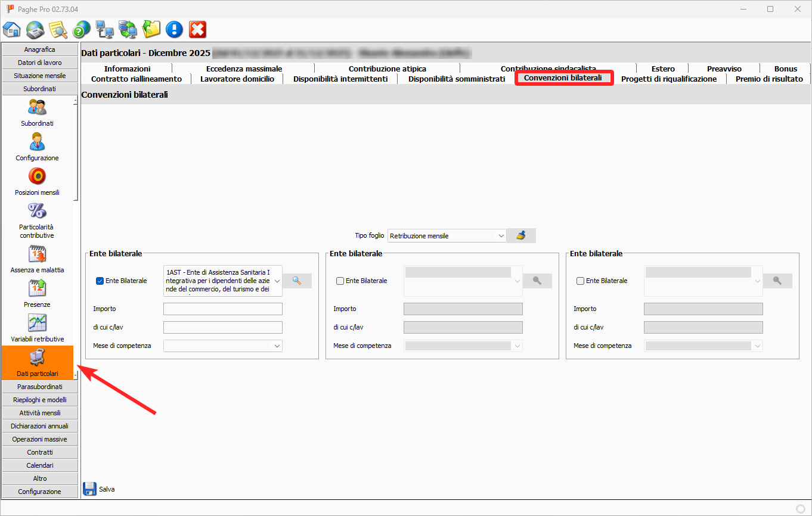Click the red X close icon in the toolbar
Image resolution: width=812 pixels, height=516 pixels.
click(x=197, y=29)
